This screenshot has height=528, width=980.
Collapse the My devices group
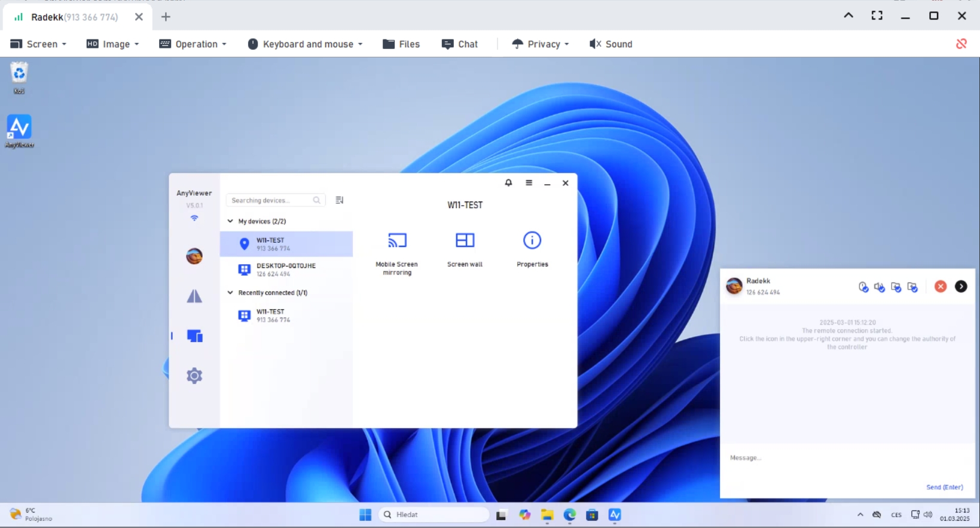(x=230, y=221)
